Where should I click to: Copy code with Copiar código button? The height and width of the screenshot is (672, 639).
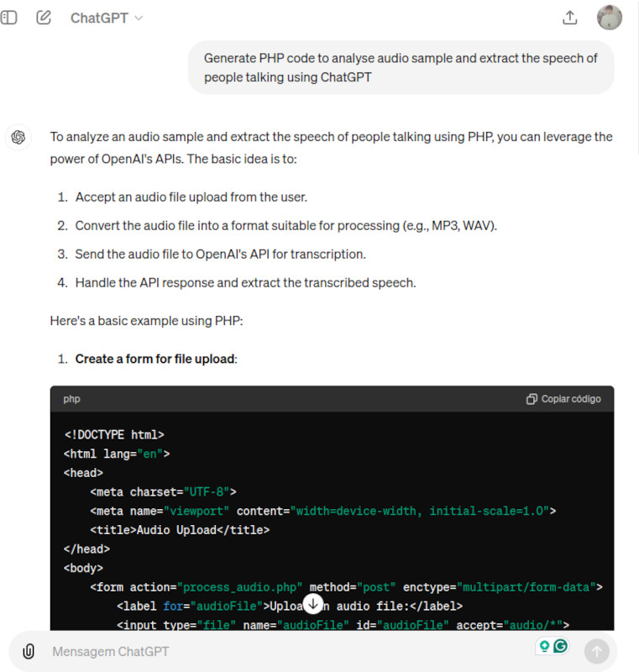(x=563, y=399)
